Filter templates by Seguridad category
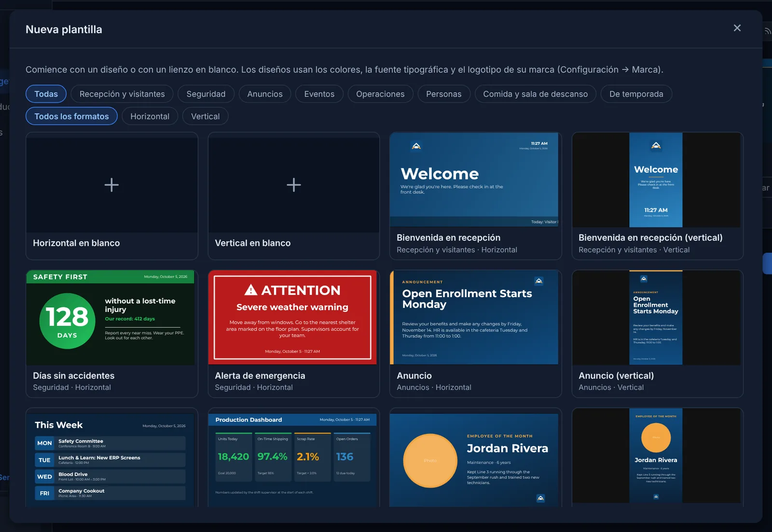The image size is (772, 532). [x=206, y=94]
